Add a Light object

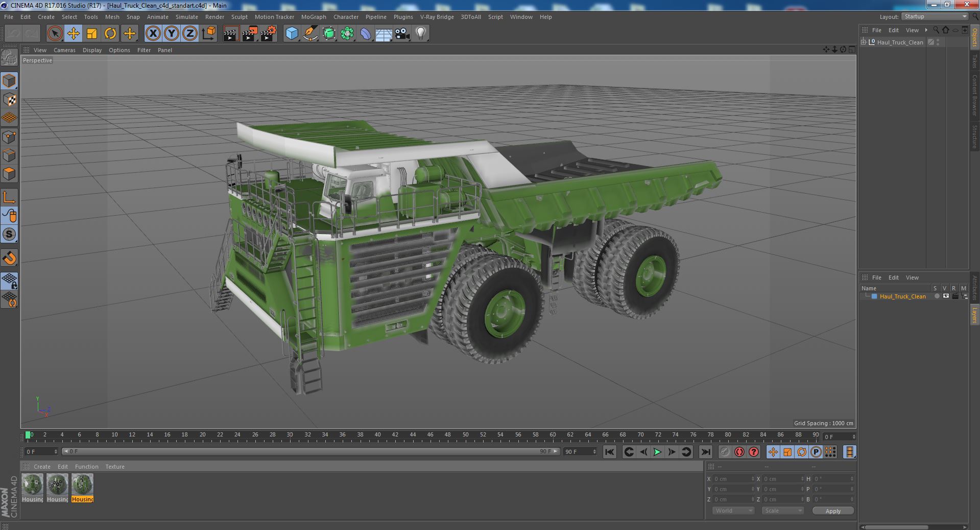pyautogui.click(x=420, y=34)
